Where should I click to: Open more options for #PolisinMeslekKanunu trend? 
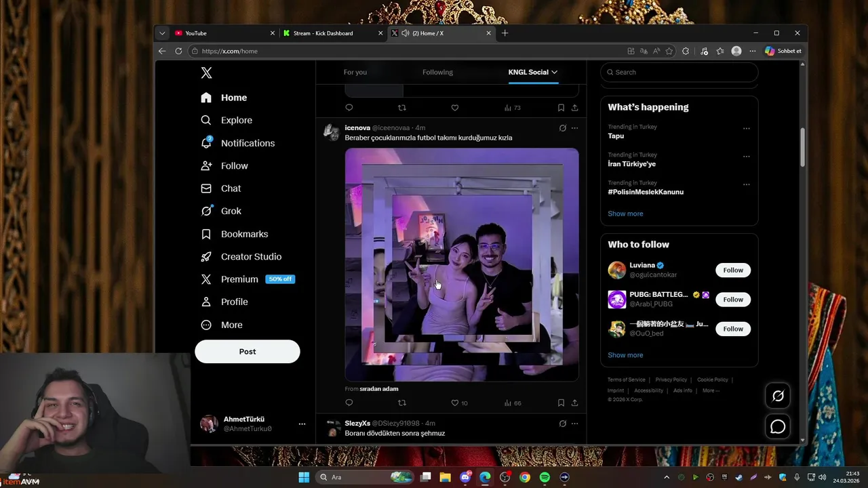tap(746, 184)
